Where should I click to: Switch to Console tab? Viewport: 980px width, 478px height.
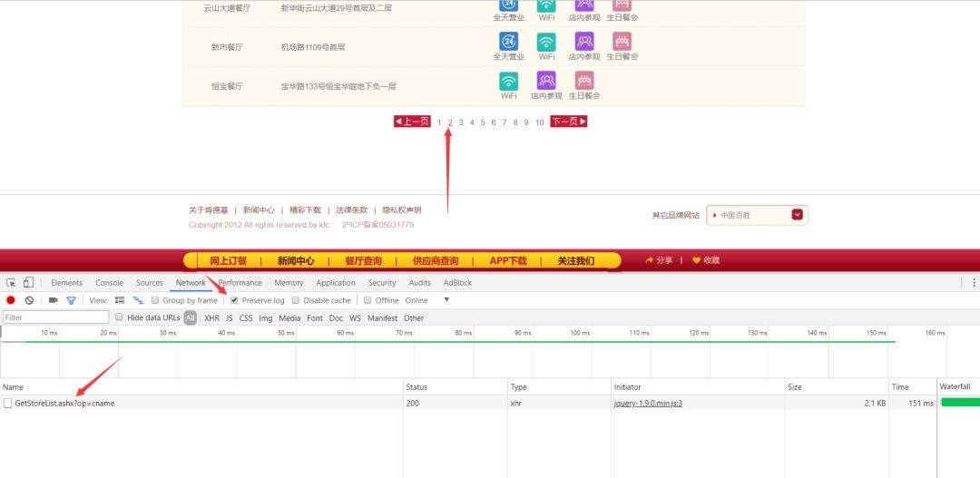(110, 282)
